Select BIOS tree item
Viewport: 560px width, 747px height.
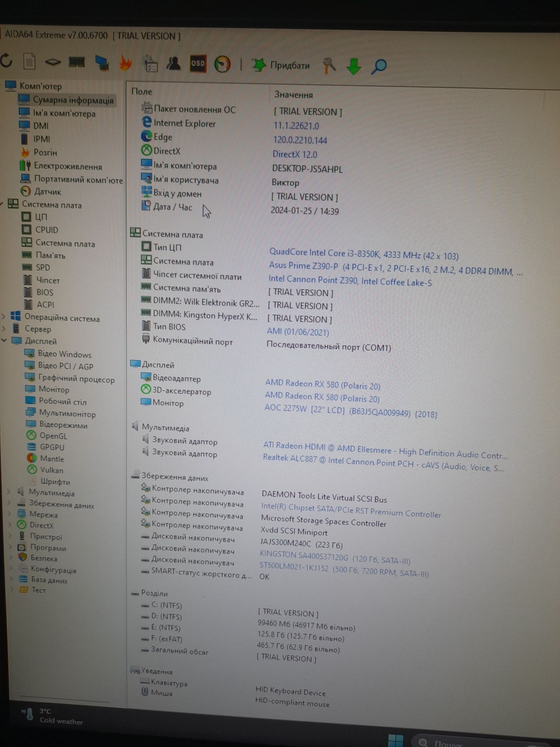pos(39,292)
